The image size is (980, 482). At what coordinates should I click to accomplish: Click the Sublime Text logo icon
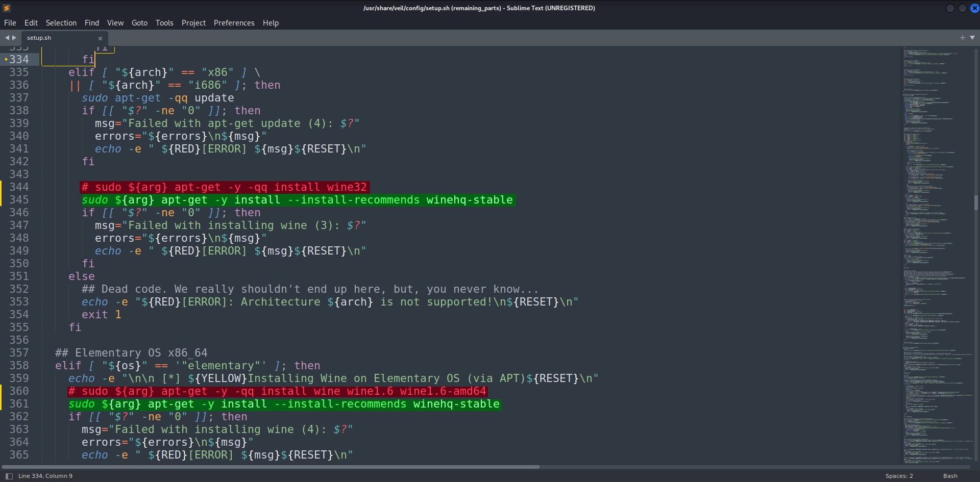coord(6,8)
